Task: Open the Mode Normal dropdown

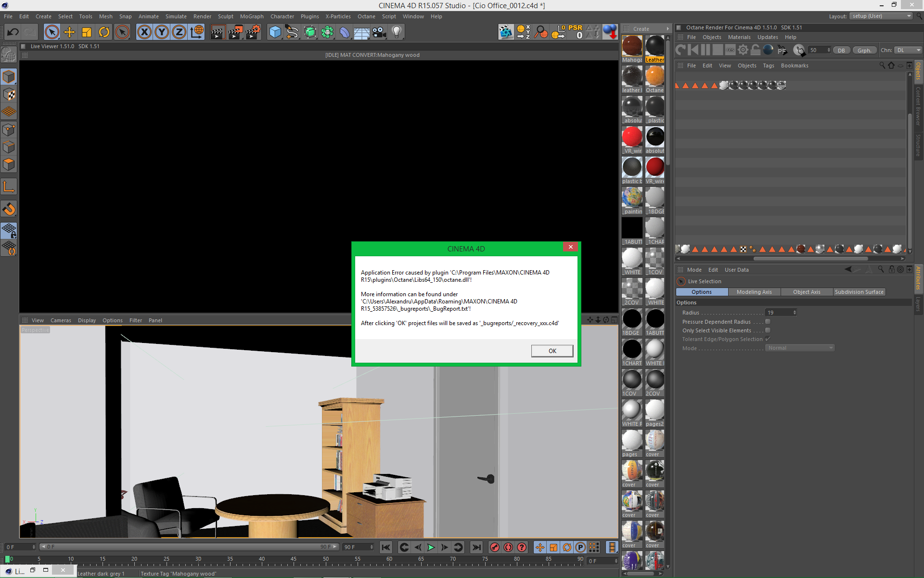Action: click(x=799, y=348)
